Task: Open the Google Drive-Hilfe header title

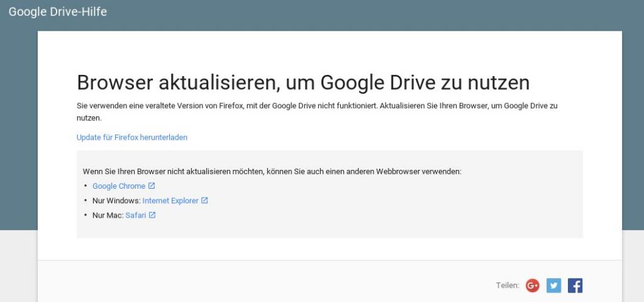Action: coord(58,12)
